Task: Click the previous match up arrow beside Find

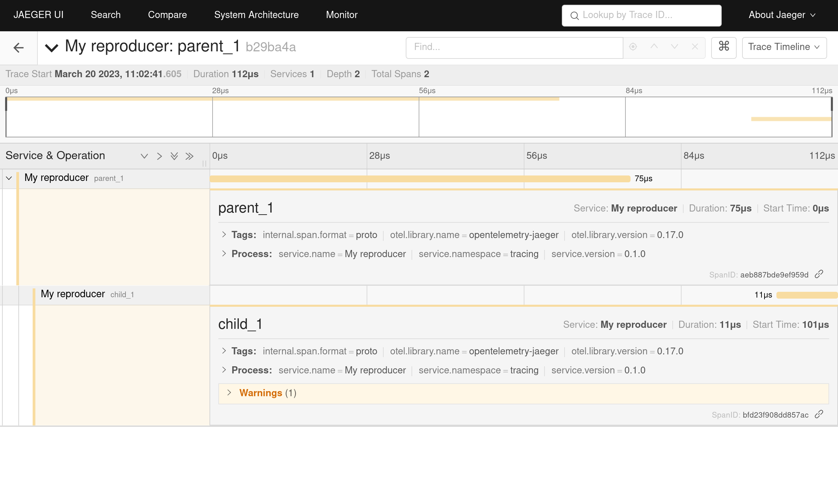Action: [x=653, y=48]
